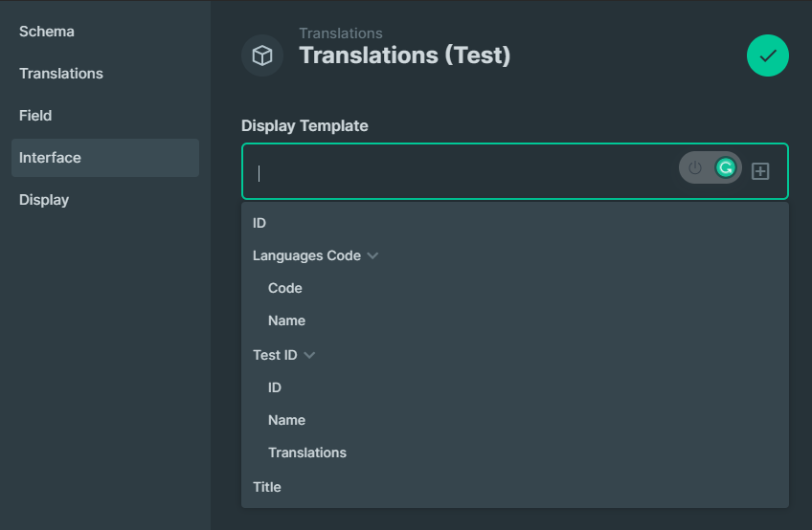Open the Schema tab
The image size is (812, 530).
tap(47, 32)
